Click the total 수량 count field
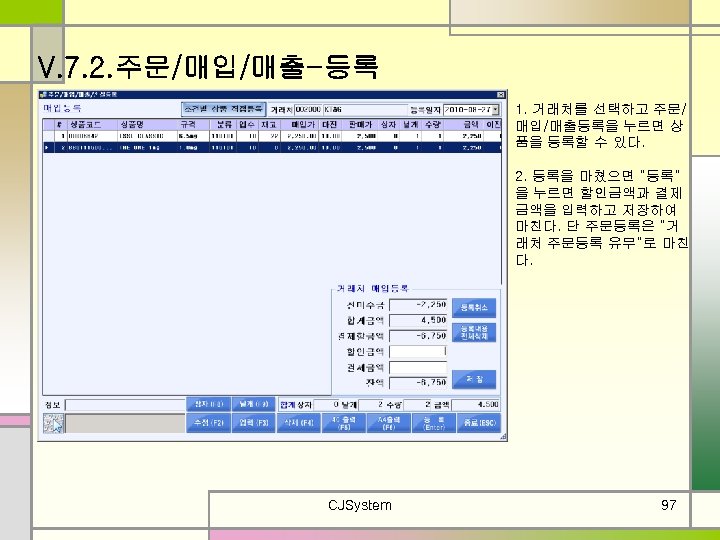 tap(418, 405)
